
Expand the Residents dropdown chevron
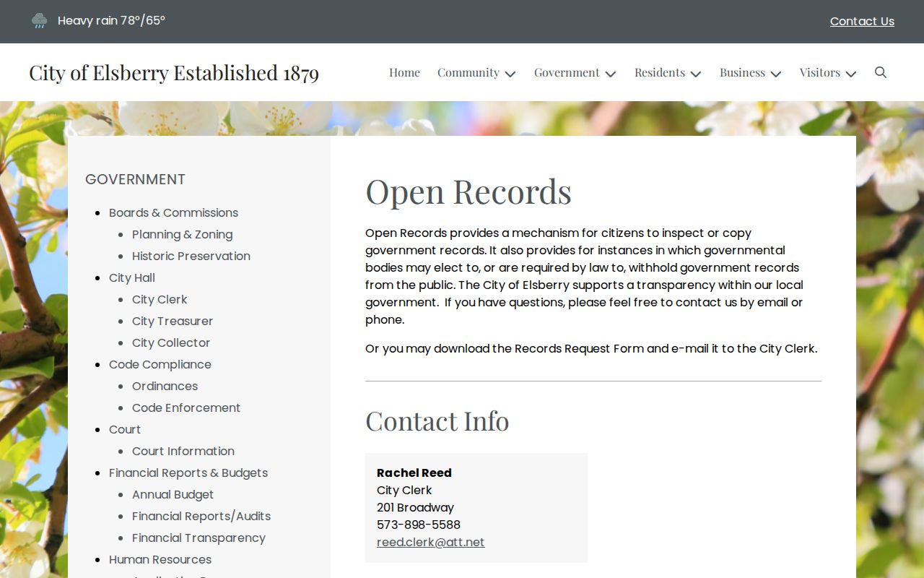pos(696,74)
